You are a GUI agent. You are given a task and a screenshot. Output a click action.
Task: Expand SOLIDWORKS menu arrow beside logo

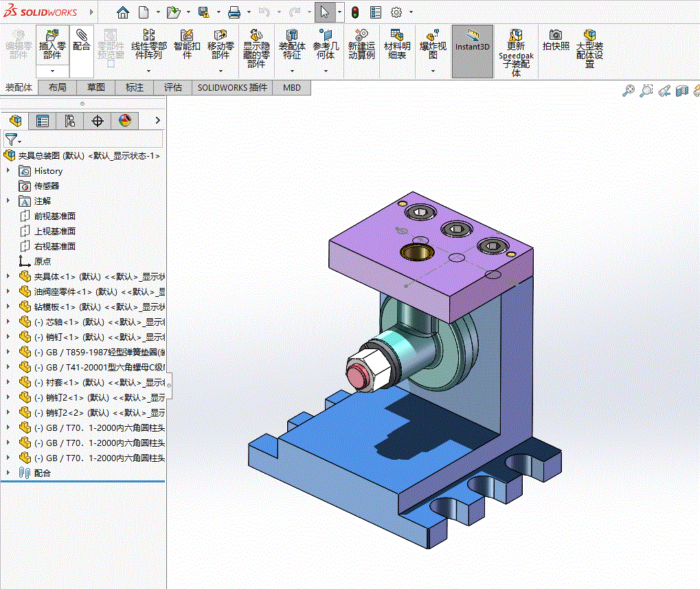click(91, 12)
